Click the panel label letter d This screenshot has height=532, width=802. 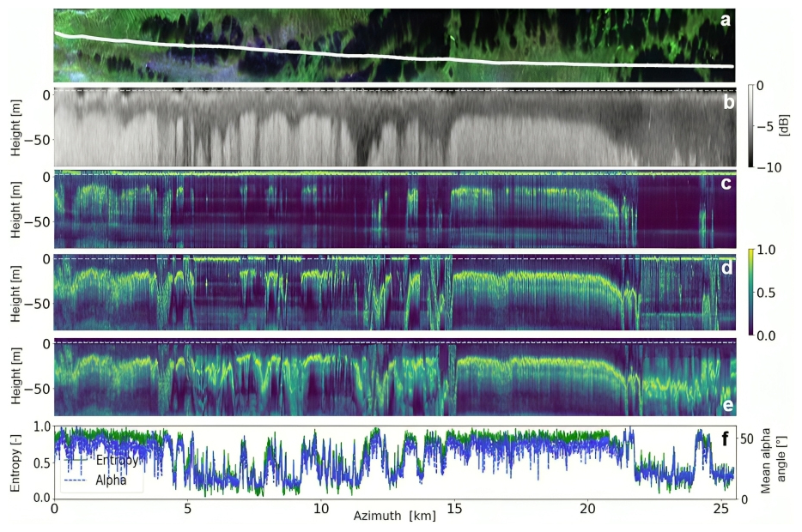pyautogui.click(x=726, y=269)
